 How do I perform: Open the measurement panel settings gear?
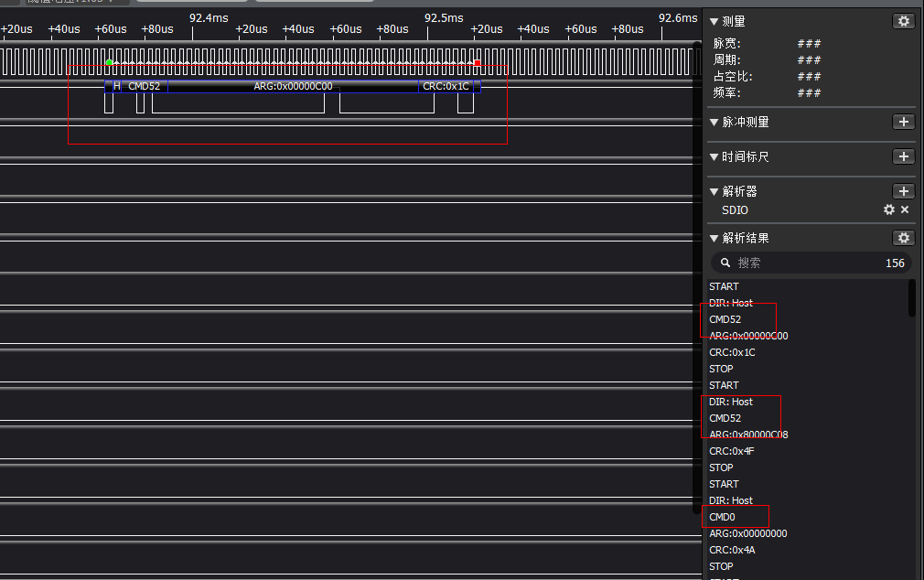(x=903, y=21)
